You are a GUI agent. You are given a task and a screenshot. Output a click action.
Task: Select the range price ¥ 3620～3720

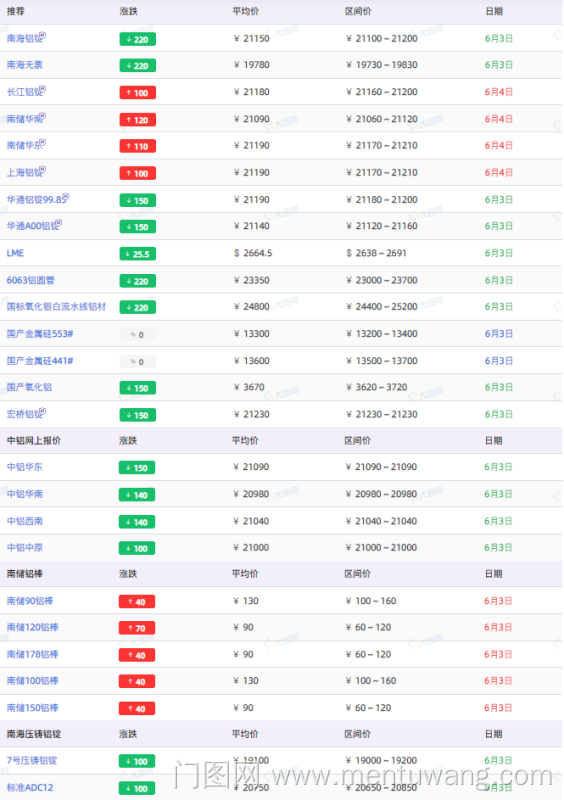click(377, 387)
